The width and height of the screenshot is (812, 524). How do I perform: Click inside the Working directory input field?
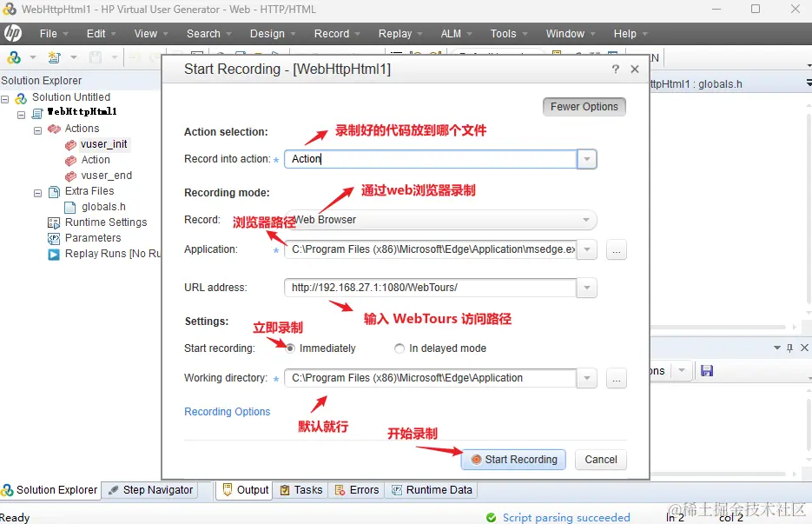click(x=426, y=378)
